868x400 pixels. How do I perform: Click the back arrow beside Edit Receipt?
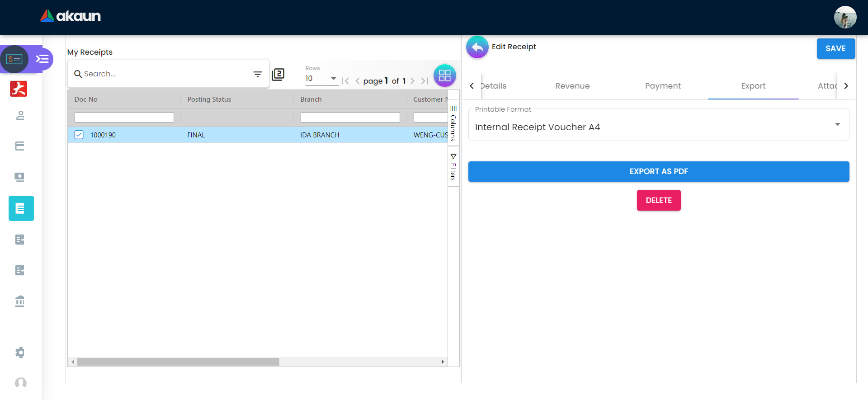click(x=477, y=47)
